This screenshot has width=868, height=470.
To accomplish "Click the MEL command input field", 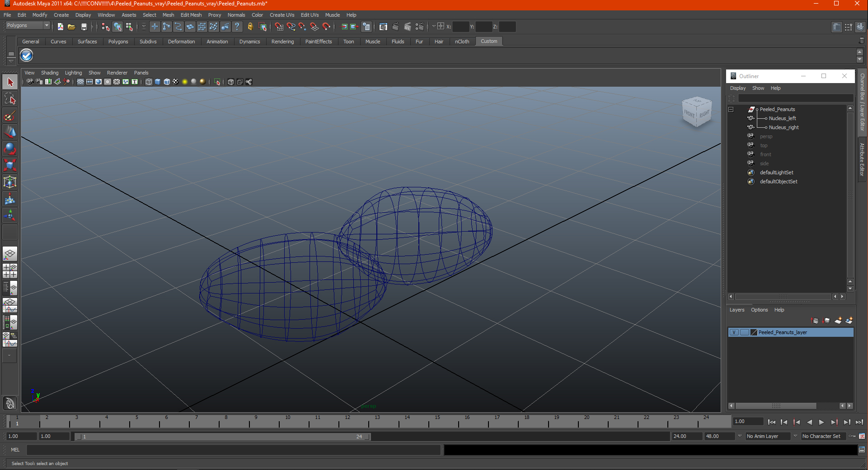I will click(x=234, y=450).
